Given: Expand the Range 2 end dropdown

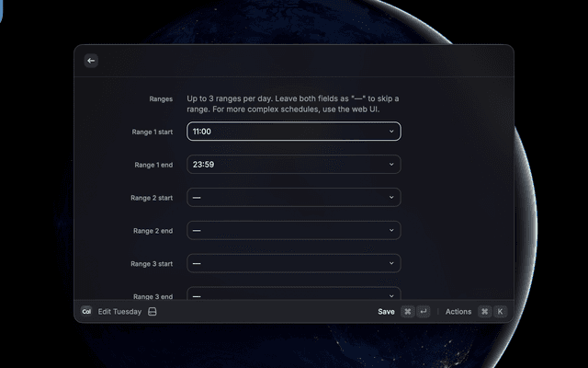Looking at the screenshot, I should coord(293,231).
